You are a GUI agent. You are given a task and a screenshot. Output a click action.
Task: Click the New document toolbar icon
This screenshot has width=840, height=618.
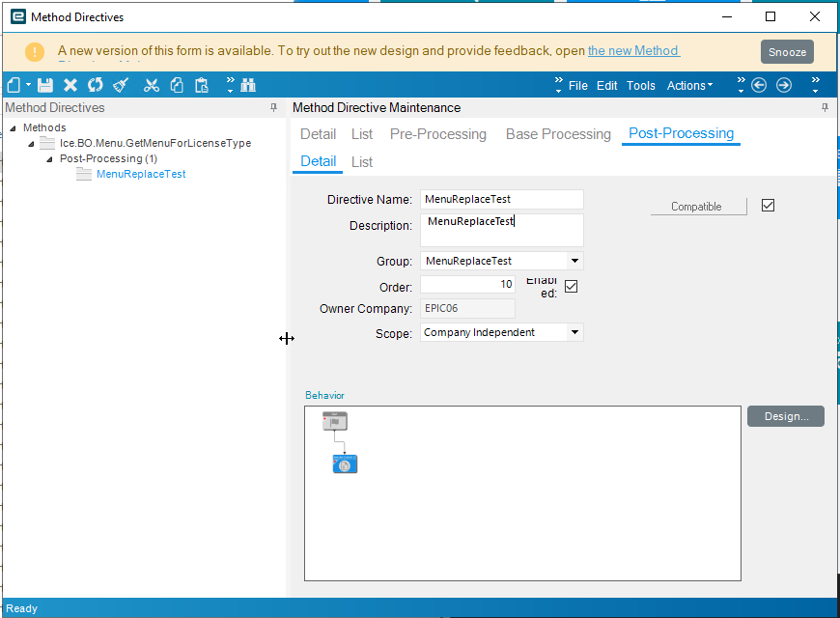point(14,85)
